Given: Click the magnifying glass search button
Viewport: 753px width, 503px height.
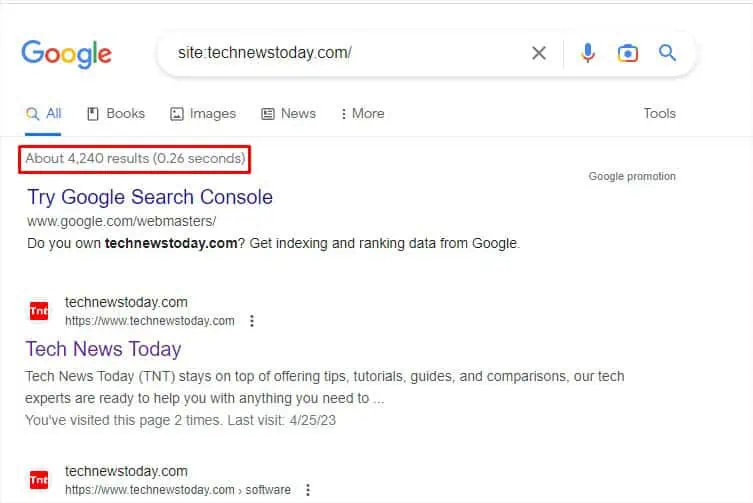Looking at the screenshot, I should click(x=668, y=53).
